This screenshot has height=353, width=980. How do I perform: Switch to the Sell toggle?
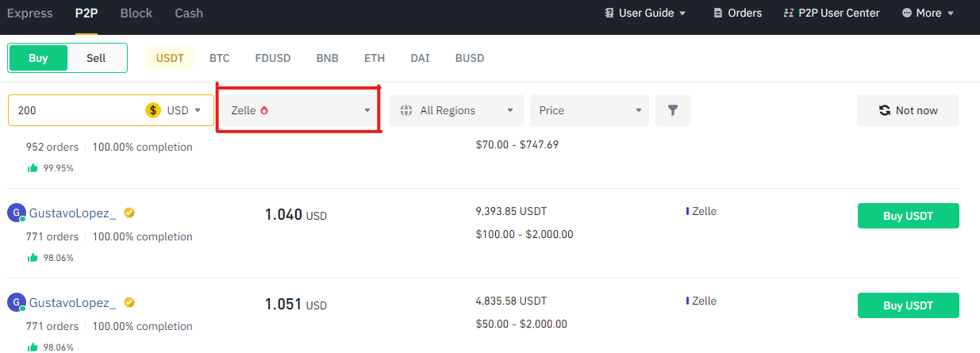pyautogui.click(x=96, y=58)
